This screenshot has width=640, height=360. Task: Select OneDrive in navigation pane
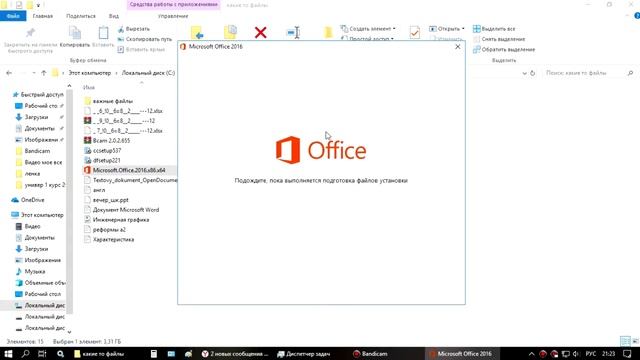[x=28, y=200]
